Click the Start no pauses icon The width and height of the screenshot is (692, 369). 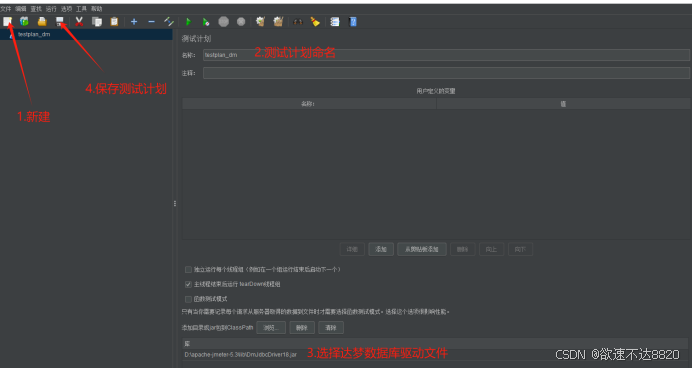coord(206,21)
